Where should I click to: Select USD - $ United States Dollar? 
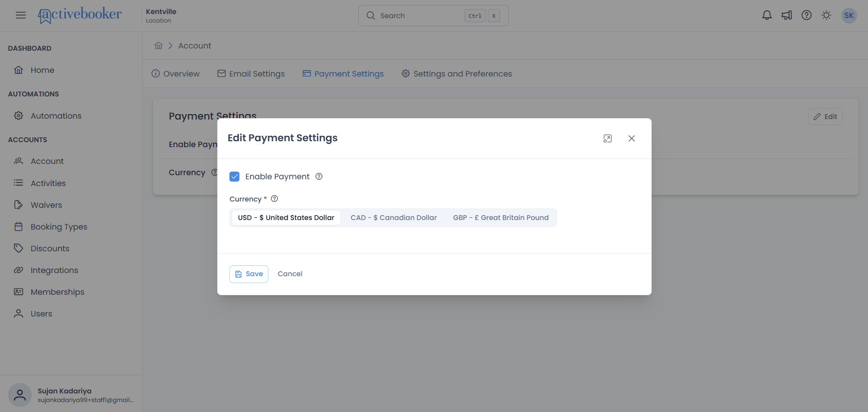coord(286,218)
